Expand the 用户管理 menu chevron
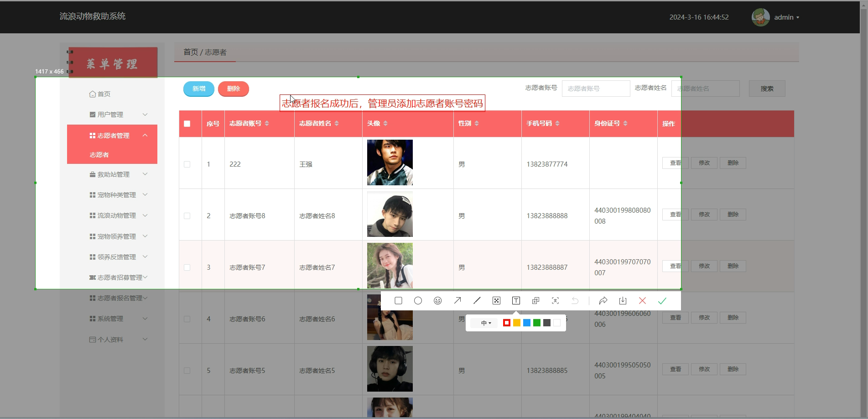The width and height of the screenshot is (868, 419). (x=145, y=115)
